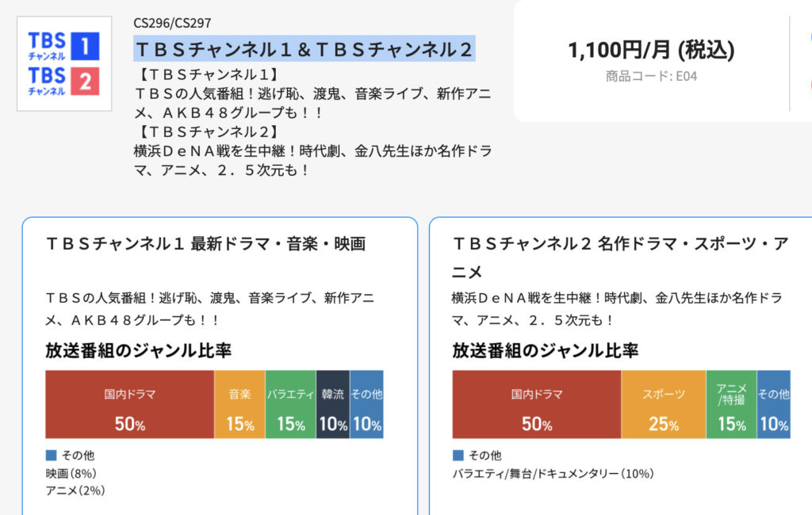Click the 1,100円/月 (税込) price panel
The image size is (812, 515).
pos(652,61)
